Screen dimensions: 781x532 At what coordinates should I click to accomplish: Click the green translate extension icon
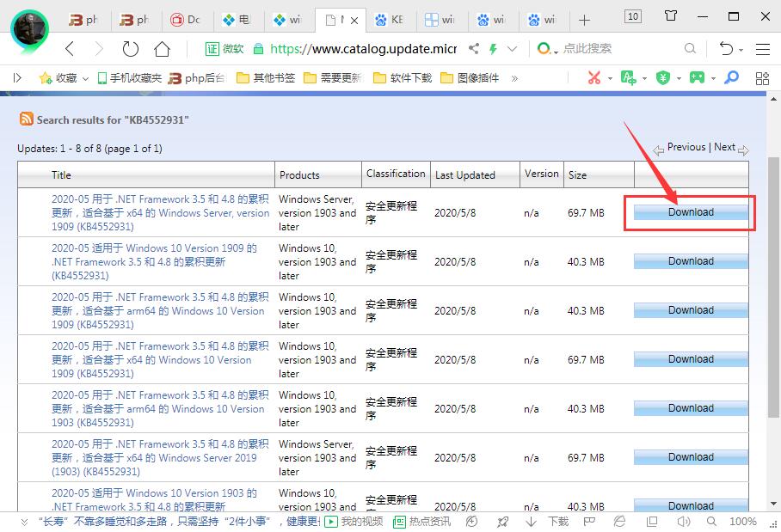(x=629, y=77)
